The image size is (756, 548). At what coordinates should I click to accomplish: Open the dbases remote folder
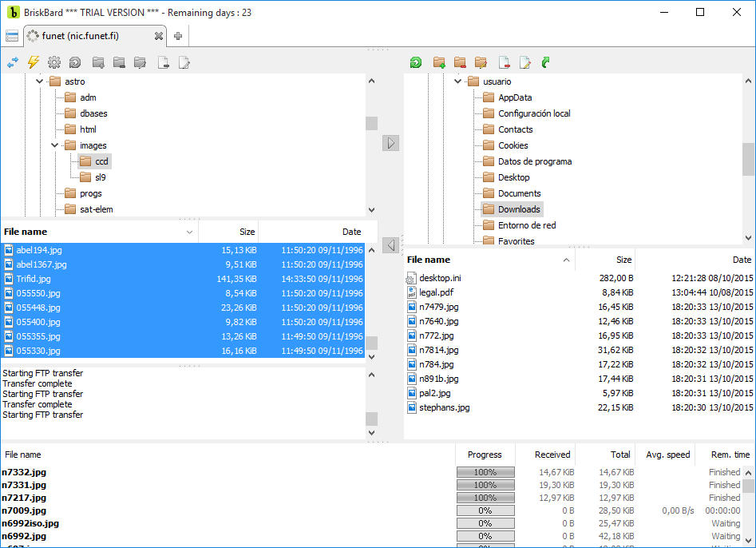(x=86, y=113)
